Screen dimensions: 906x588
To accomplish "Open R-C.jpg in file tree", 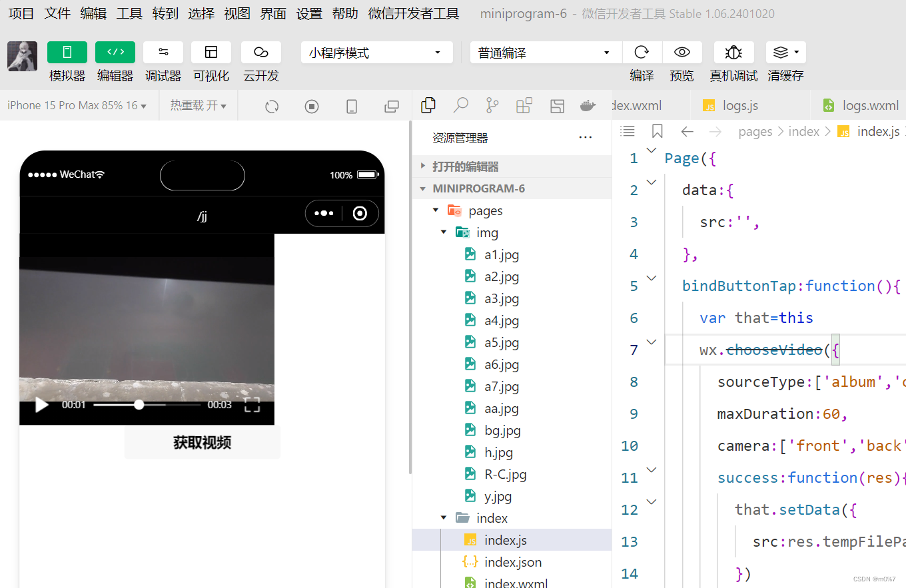I will pyautogui.click(x=506, y=474).
